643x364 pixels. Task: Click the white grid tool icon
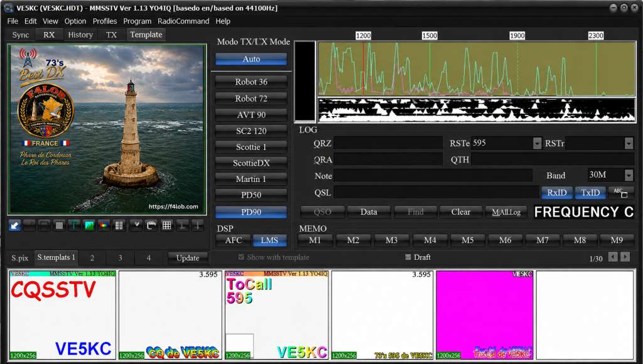click(x=166, y=225)
